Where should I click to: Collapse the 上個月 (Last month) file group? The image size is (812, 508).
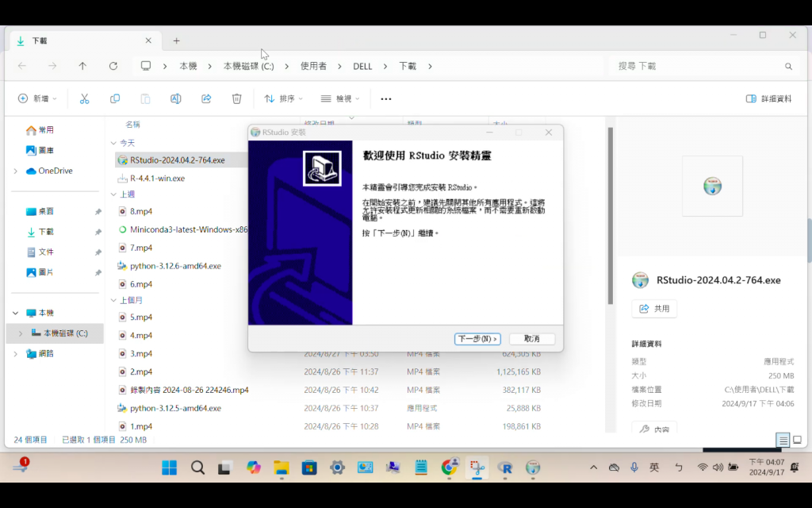pos(113,300)
